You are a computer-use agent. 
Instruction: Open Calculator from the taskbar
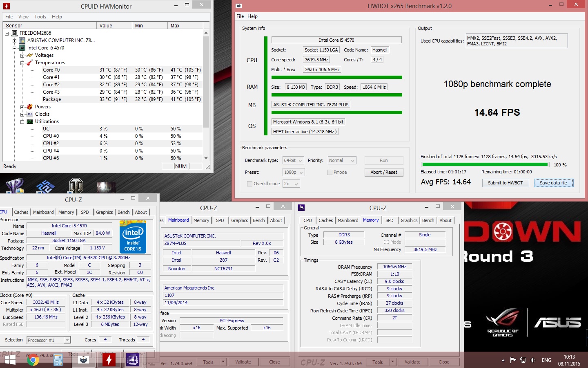coord(58,360)
